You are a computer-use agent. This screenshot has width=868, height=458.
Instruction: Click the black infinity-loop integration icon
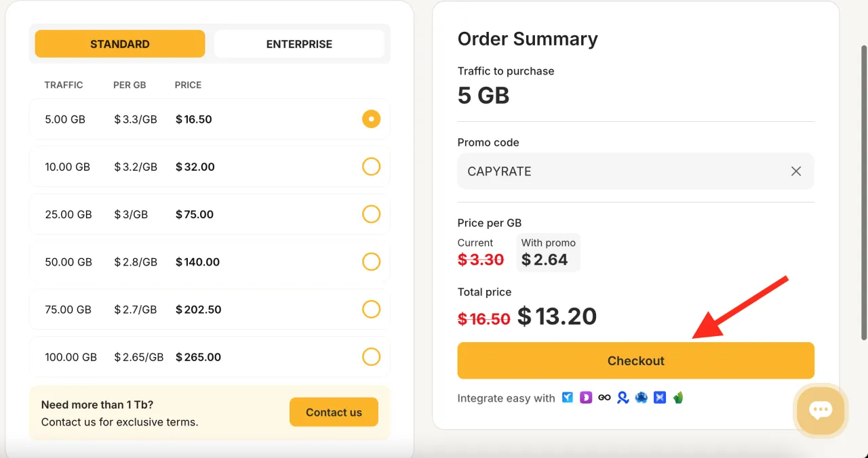pos(604,398)
